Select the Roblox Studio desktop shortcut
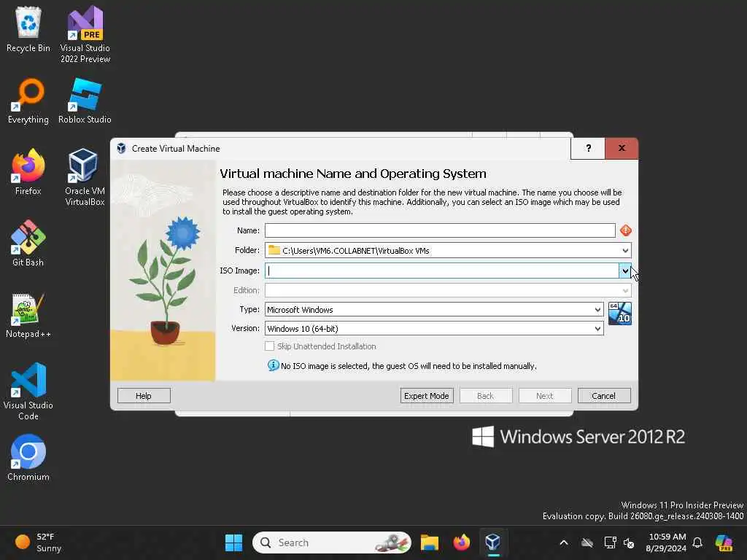Screen dimensions: 747x560 coord(85,101)
